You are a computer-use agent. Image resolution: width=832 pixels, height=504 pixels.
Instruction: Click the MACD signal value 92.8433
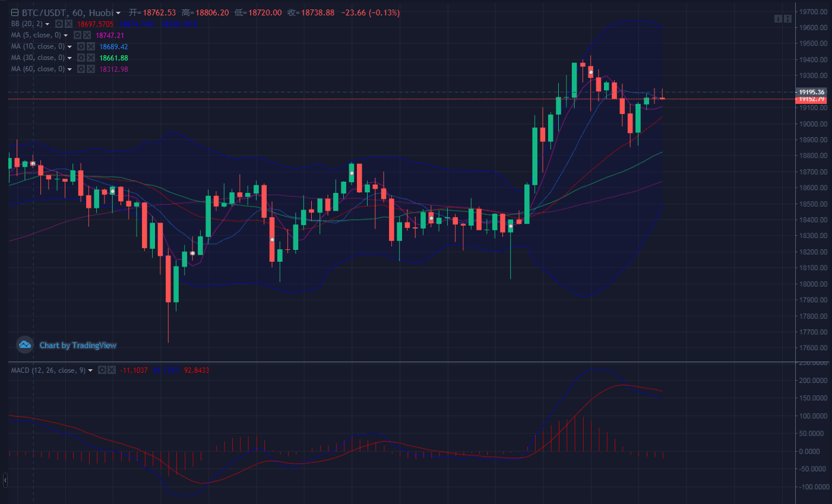pyautogui.click(x=197, y=370)
